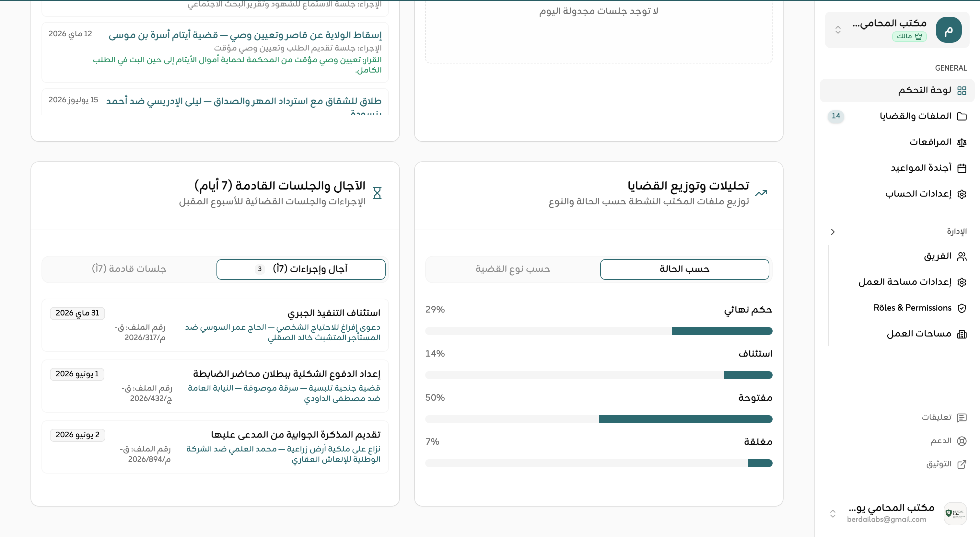Screen dimensions: 980x537
Task: Click the shield icon beside Rôles & Permissions
Action: tap(961, 308)
